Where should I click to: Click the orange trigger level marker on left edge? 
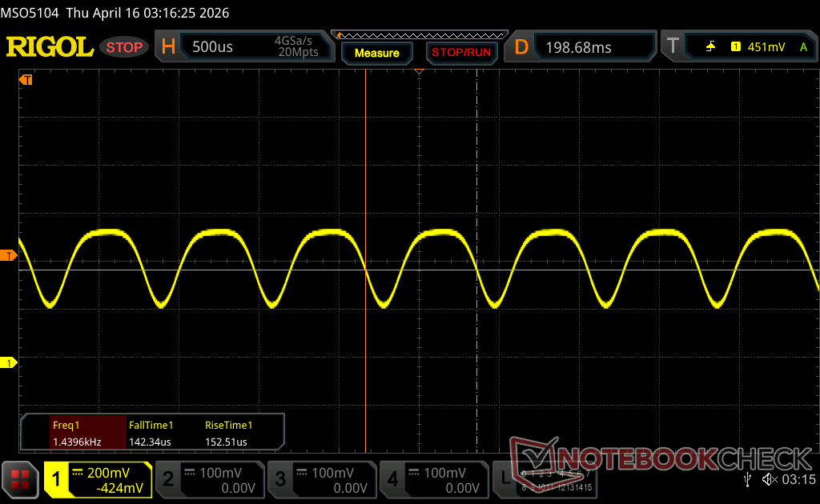pos(10,255)
